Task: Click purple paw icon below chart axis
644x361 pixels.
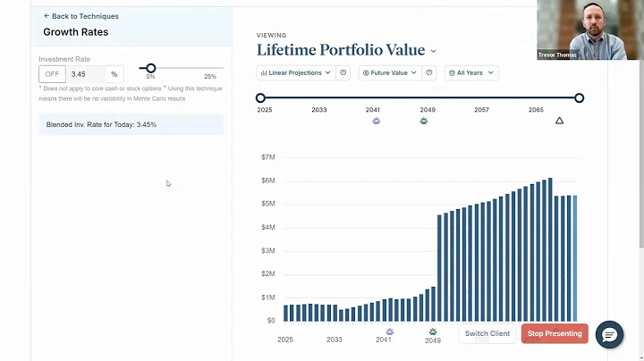Action: pyautogui.click(x=389, y=331)
